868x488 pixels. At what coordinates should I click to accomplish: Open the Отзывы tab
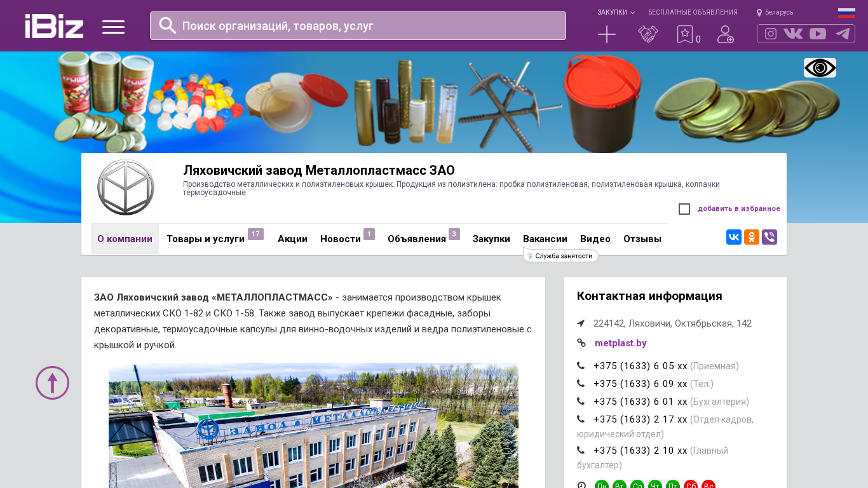point(642,239)
